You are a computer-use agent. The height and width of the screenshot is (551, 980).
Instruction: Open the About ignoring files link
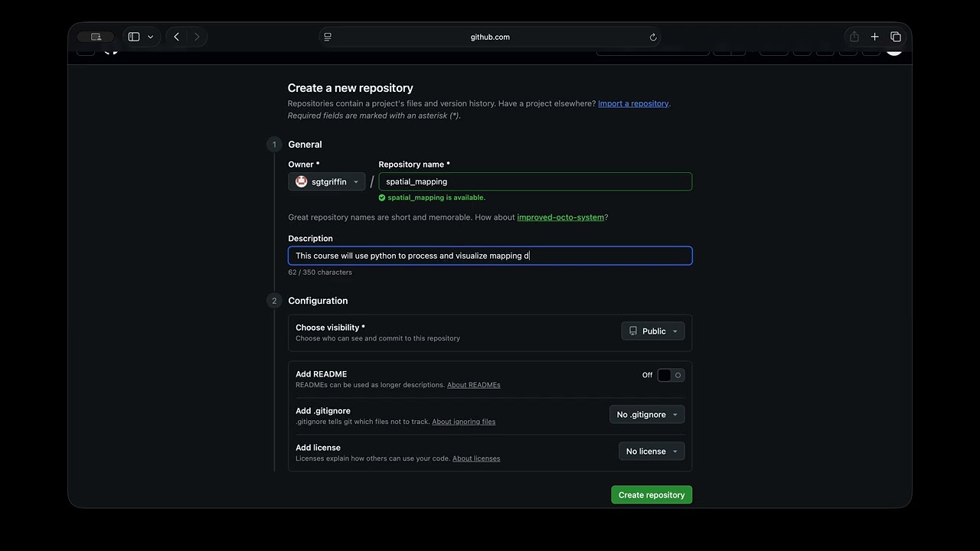[x=464, y=422]
